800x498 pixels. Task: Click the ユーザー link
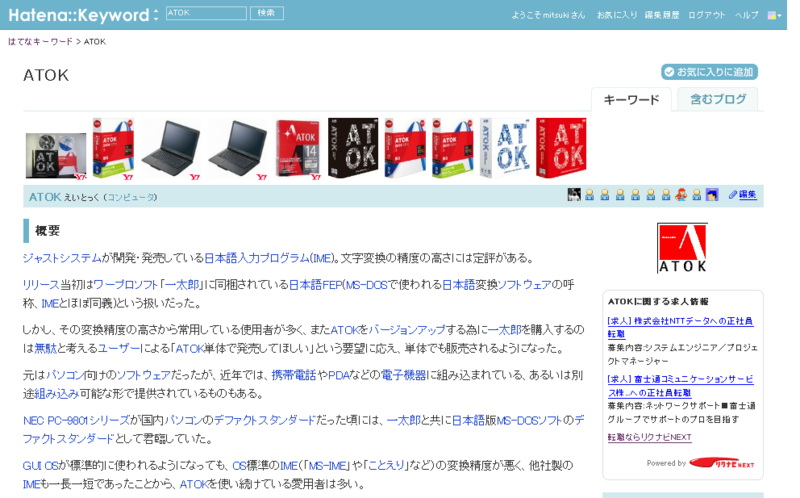click(118, 348)
